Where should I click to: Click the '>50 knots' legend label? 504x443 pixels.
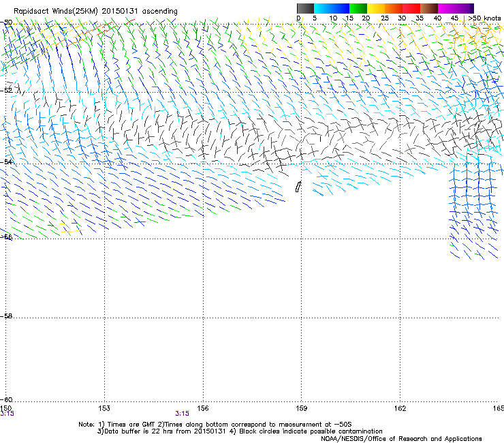(x=485, y=18)
